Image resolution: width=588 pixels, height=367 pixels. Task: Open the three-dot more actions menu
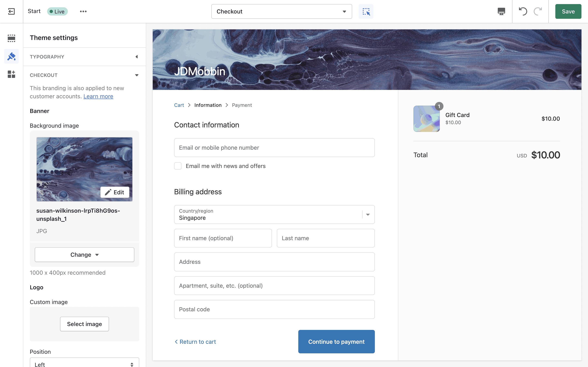pyautogui.click(x=83, y=11)
